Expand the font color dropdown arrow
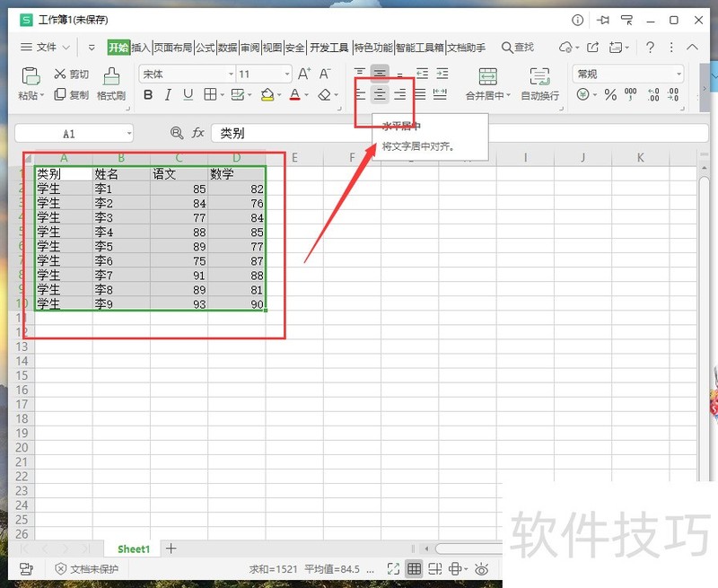The width and height of the screenshot is (718, 588). (x=306, y=95)
